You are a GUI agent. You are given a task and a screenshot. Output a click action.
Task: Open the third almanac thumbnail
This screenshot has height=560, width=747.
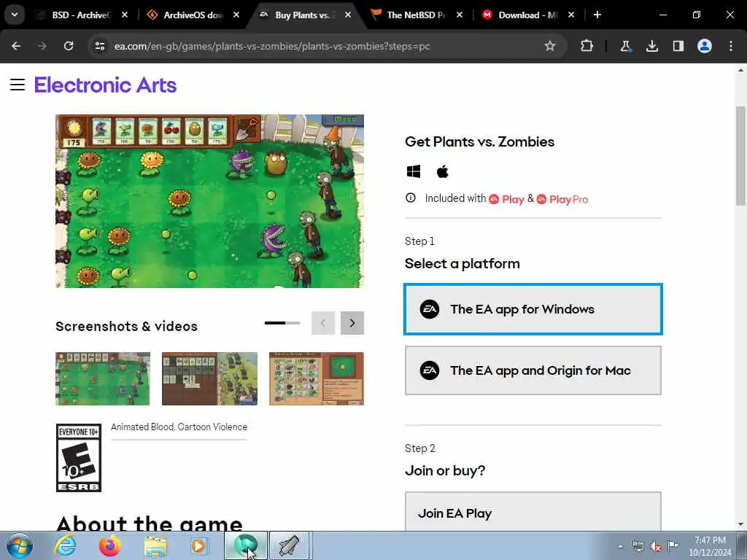click(317, 378)
